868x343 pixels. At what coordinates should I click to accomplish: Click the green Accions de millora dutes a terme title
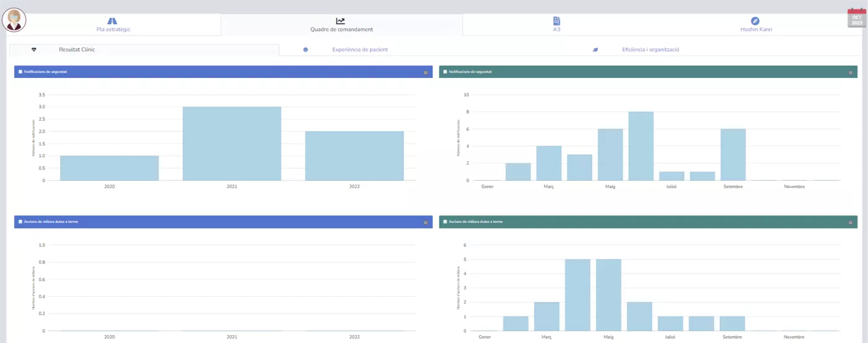pyautogui.click(x=476, y=222)
